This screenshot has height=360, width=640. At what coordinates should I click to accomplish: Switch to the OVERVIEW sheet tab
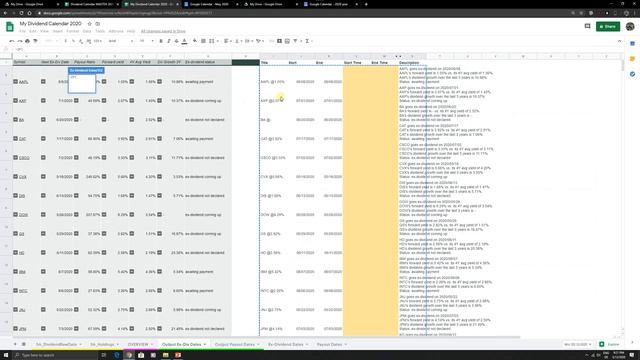[x=138, y=344]
